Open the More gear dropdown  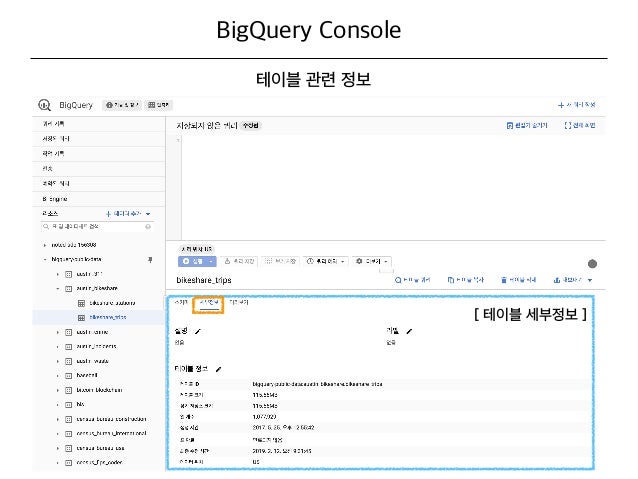coord(371,261)
